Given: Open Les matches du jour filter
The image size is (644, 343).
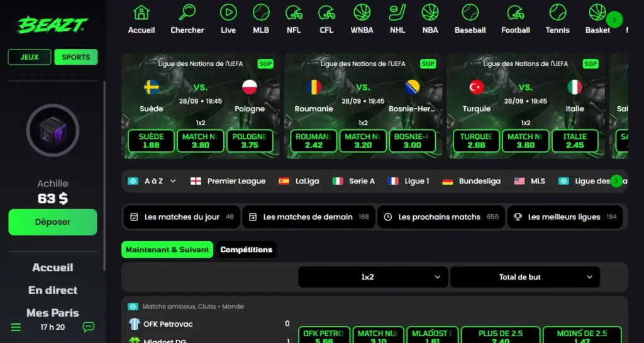Looking at the screenshot, I should [x=182, y=217].
